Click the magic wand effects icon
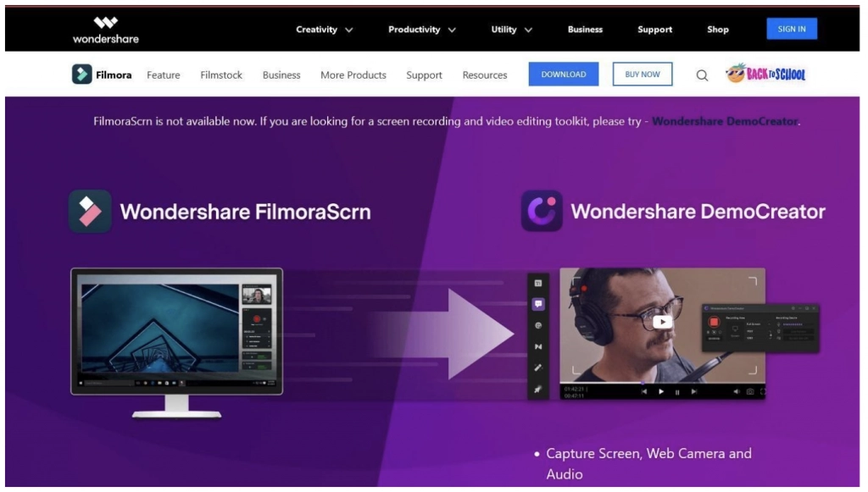The image size is (868, 492). tap(538, 368)
